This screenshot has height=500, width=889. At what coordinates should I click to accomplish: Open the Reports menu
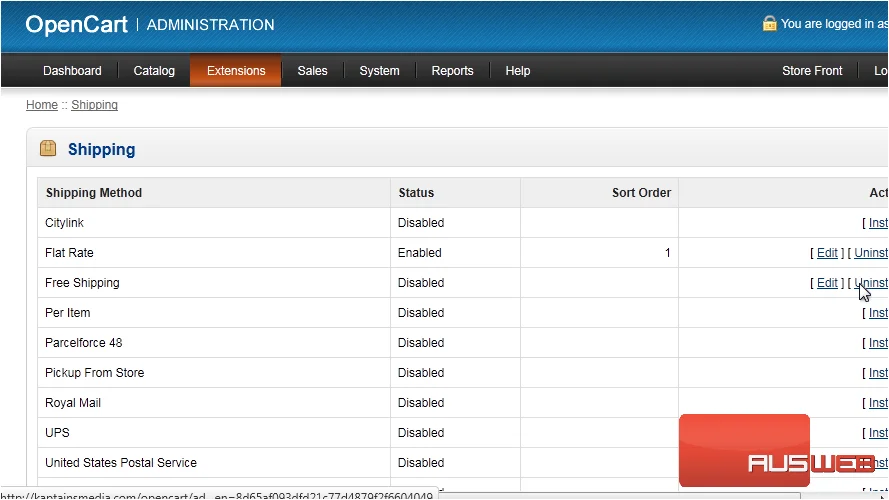(x=452, y=71)
